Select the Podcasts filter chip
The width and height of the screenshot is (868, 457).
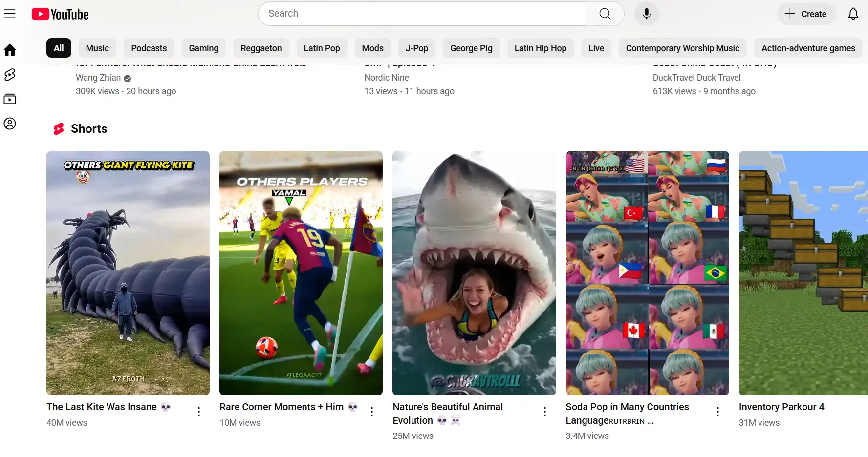click(149, 48)
